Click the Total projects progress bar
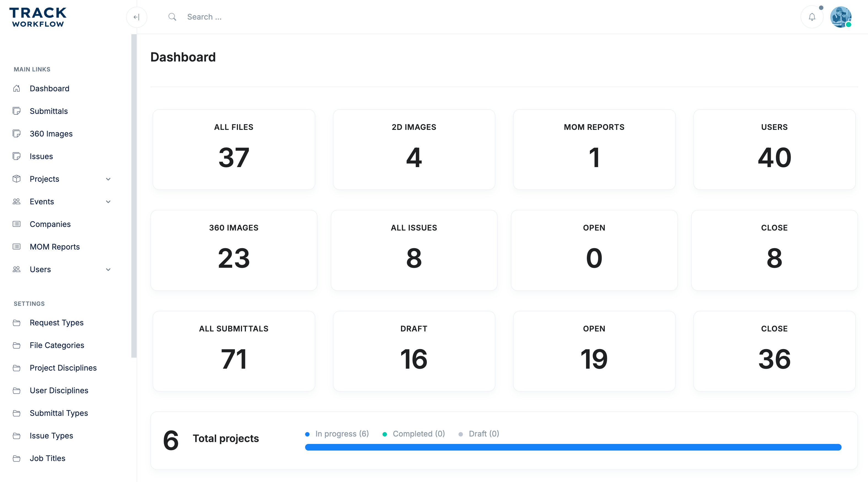The width and height of the screenshot is (868, 482). 573,447
